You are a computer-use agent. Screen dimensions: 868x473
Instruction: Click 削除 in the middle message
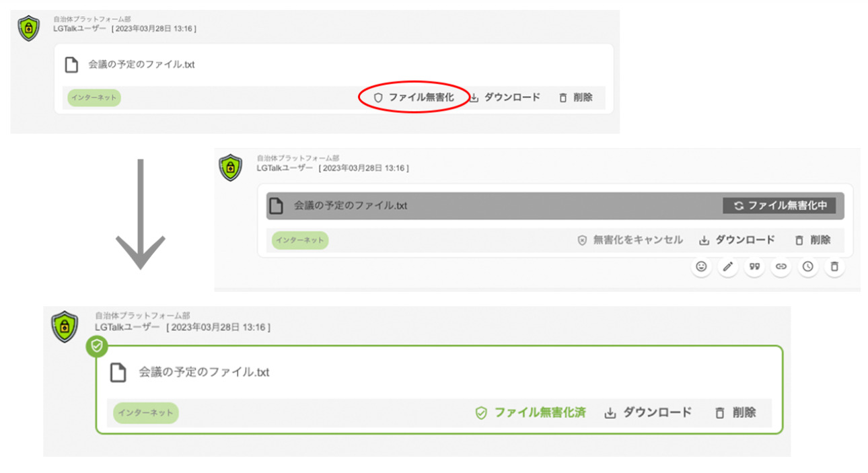tap(822, 240)
